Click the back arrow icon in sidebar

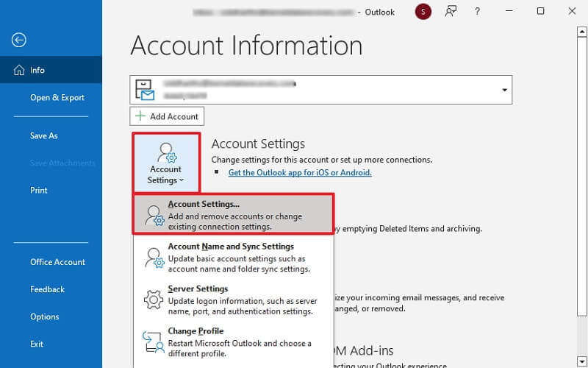(x=19, y=40)
